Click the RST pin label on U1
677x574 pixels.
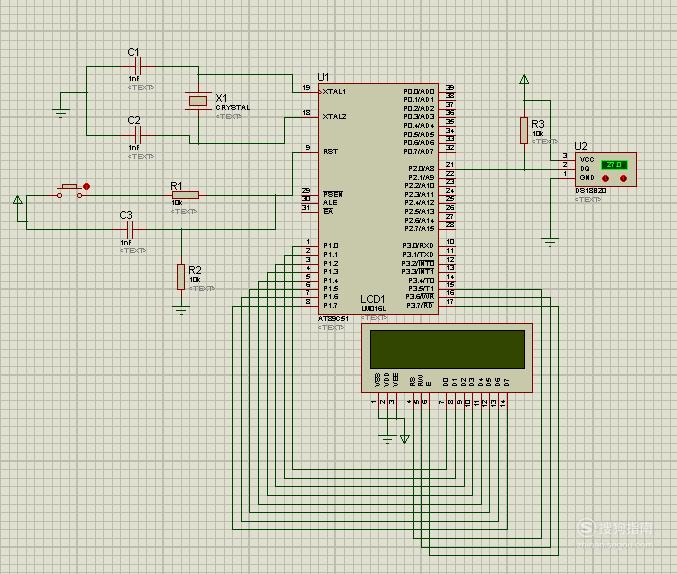[330, 152]
